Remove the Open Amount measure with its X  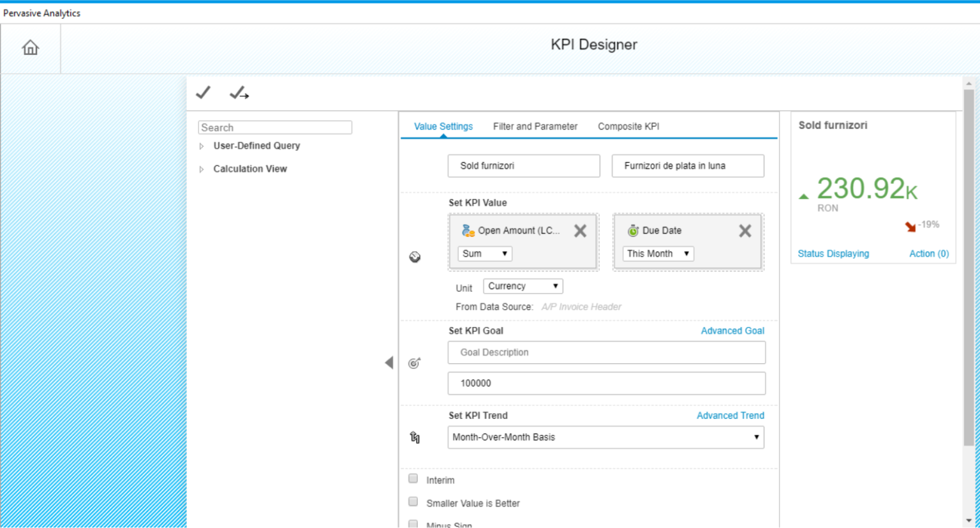point(579,230)
